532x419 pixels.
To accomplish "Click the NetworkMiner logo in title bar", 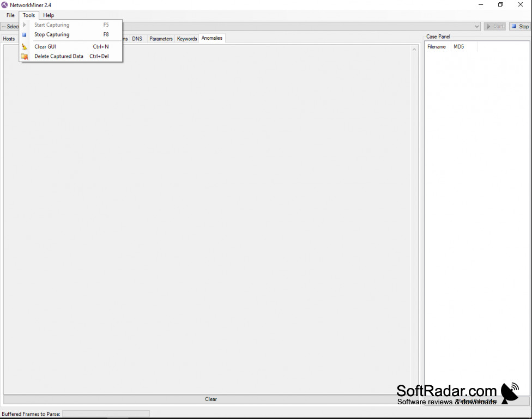I will tap(4, 5).
